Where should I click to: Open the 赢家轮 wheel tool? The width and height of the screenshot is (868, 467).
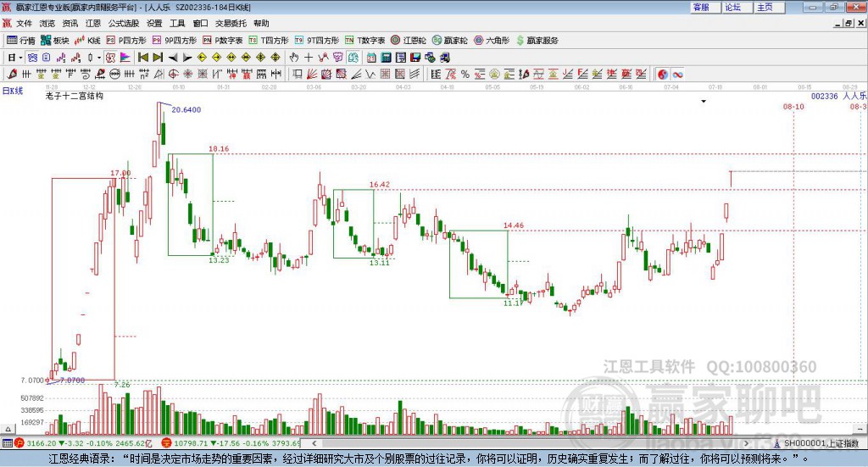click(x=450, y=41)
